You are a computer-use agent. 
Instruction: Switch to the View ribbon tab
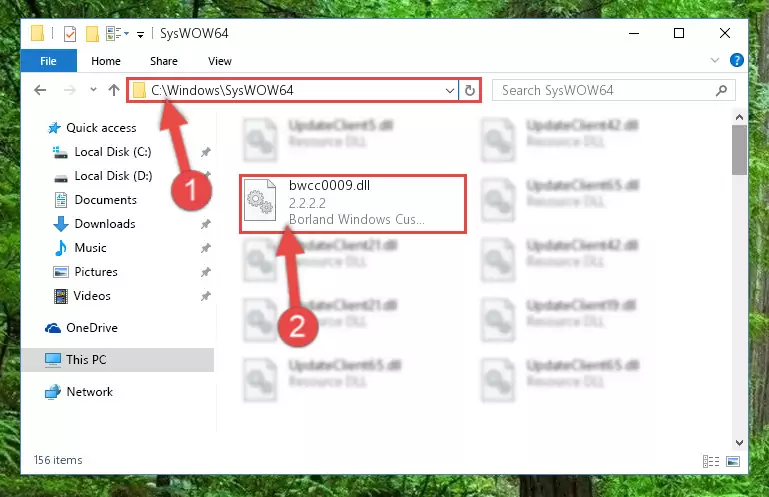pyautogui.click(x=220, y=61)
